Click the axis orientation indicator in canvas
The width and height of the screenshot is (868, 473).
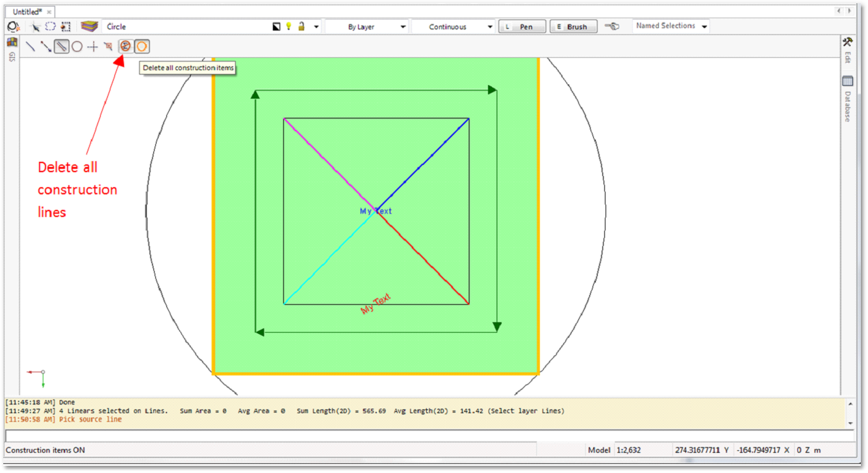37,378
